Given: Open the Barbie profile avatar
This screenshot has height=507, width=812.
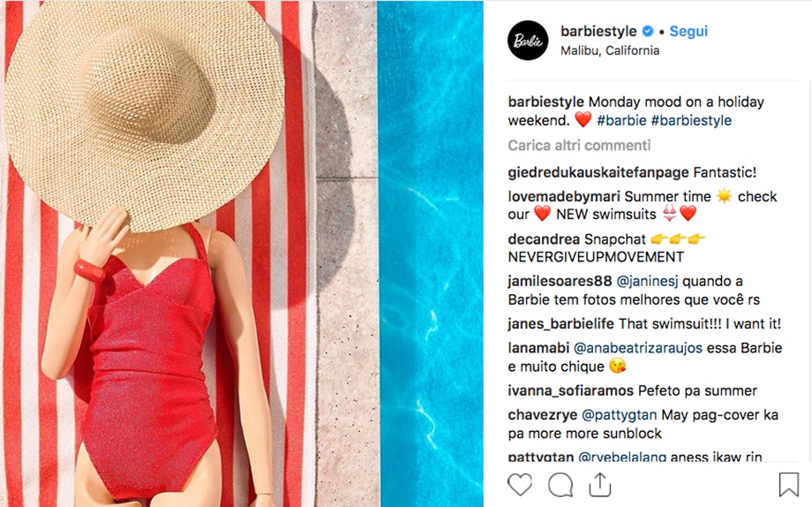Looking at the screenshot, I should point(528,41).
